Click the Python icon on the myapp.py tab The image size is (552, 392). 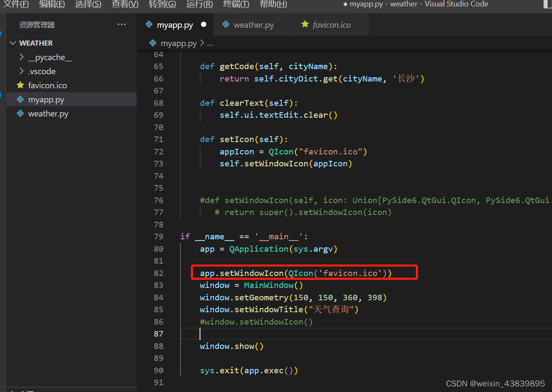pos(149,25)
